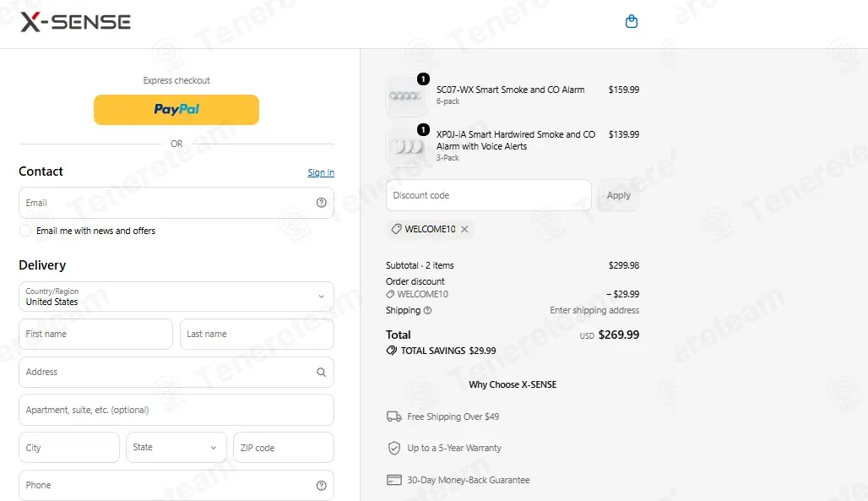The width and height of the screenshot is (868, 501).
Task: Click 30-Day Money-Back Guarantee text
Action: (x=469, y=480)
